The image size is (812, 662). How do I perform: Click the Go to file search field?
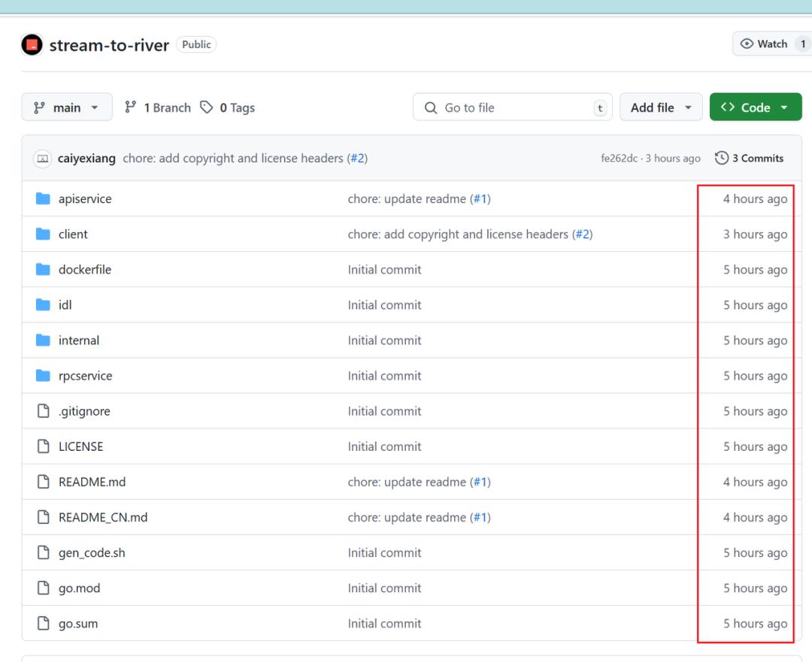click(511, 107)
